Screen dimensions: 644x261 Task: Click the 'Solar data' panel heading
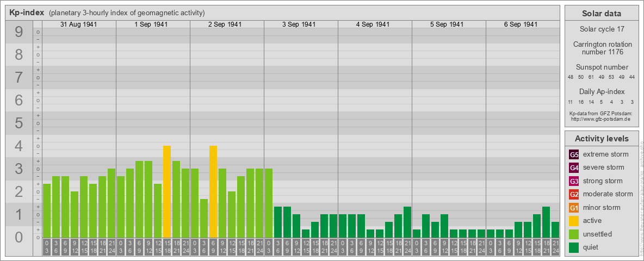tap(601, 14)
